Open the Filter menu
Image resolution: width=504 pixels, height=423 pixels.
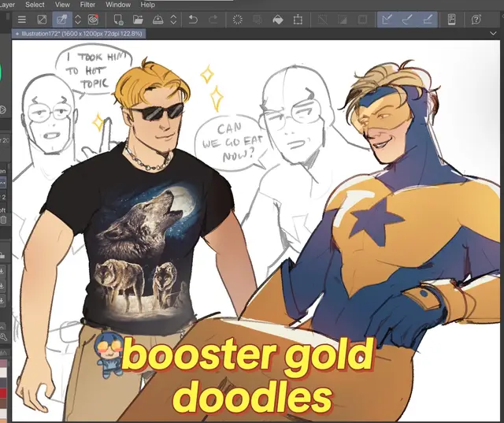[x=87, y=5]
